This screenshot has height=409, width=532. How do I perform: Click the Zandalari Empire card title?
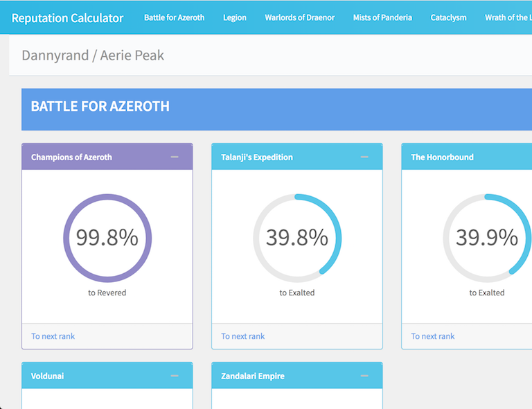click(x=253, y=376)
